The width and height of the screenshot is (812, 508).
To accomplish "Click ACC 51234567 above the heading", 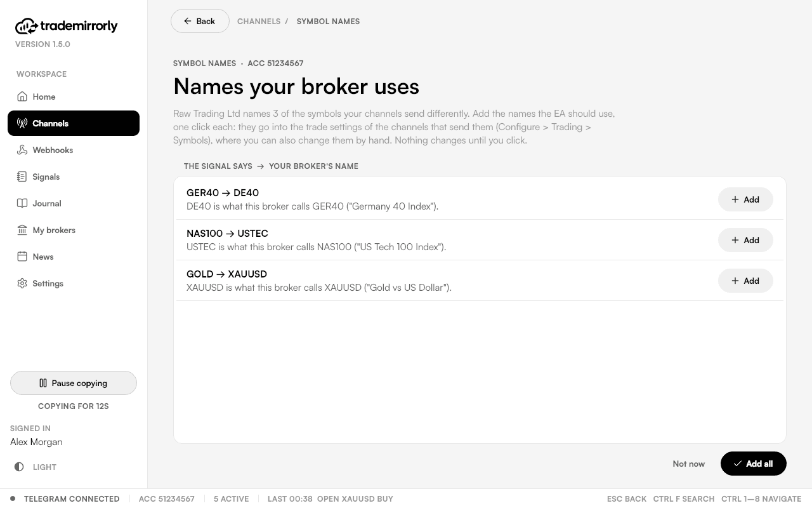I will click(275, 63).
